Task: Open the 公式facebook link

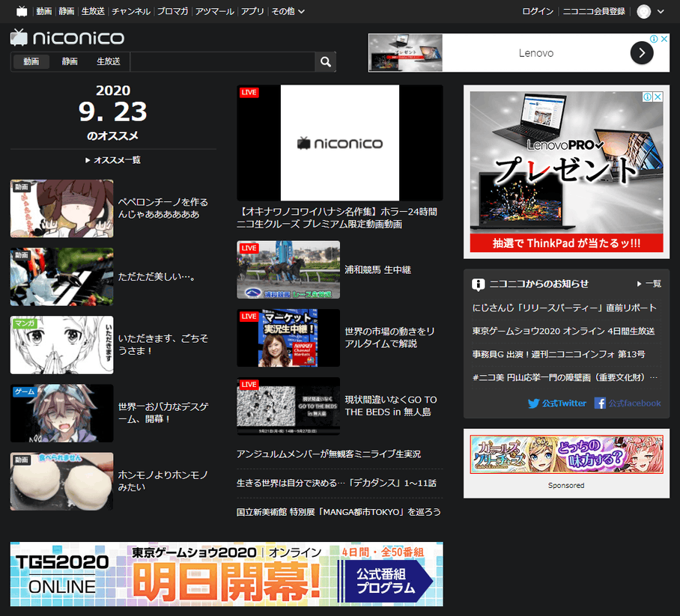Action: pos(628,403)
